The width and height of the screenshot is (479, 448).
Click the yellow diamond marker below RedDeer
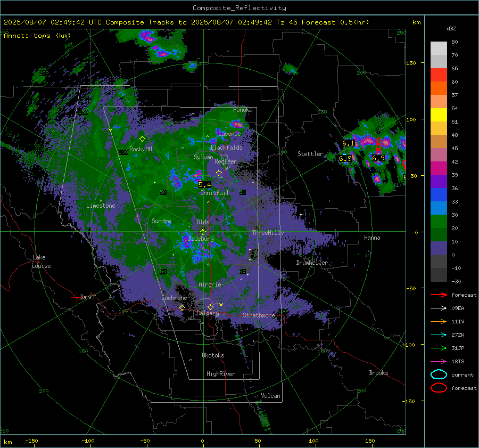click(x=219, y=173)
